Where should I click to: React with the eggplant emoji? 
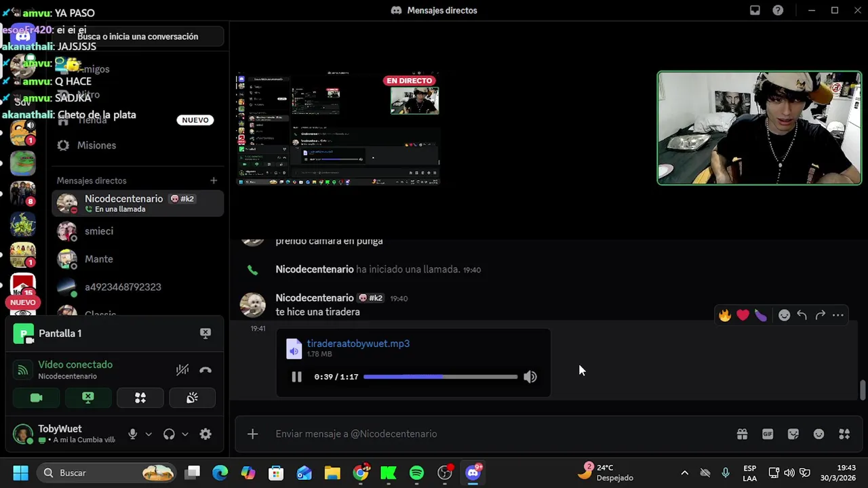pos(760,315)
